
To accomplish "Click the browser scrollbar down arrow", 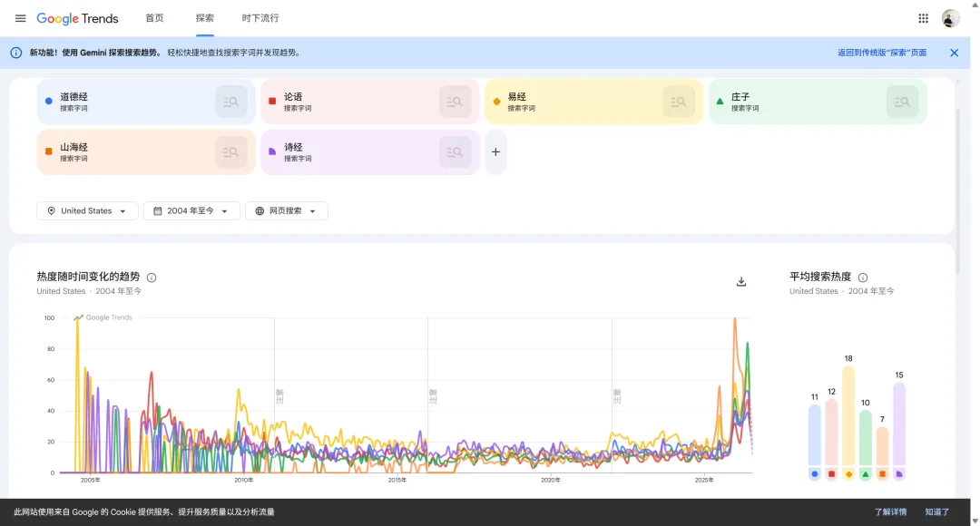I will click(x=975, y=521).
